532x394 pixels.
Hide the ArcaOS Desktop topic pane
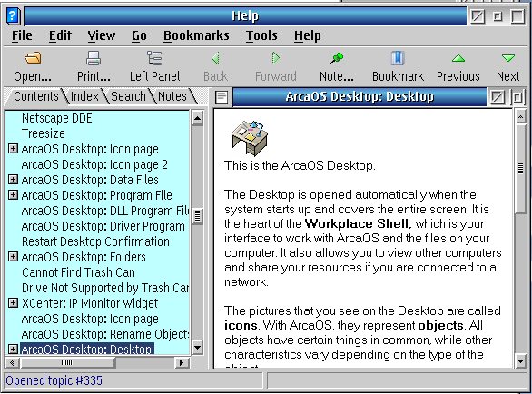pos(498,97)
